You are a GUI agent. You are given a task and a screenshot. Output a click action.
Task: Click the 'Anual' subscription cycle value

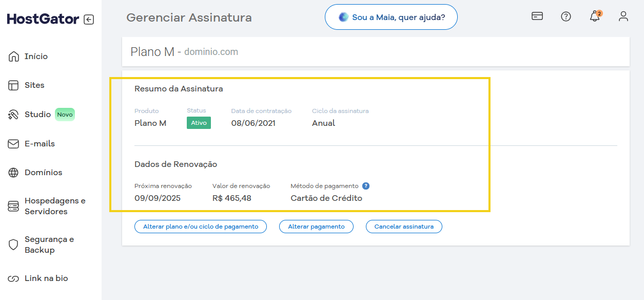pos(323,123)
